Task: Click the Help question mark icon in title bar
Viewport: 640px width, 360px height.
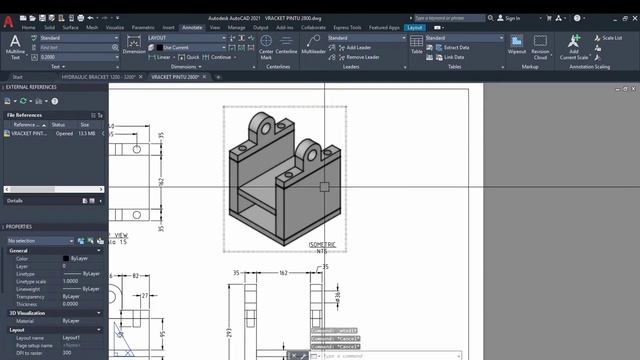Action: pos(577,18)
